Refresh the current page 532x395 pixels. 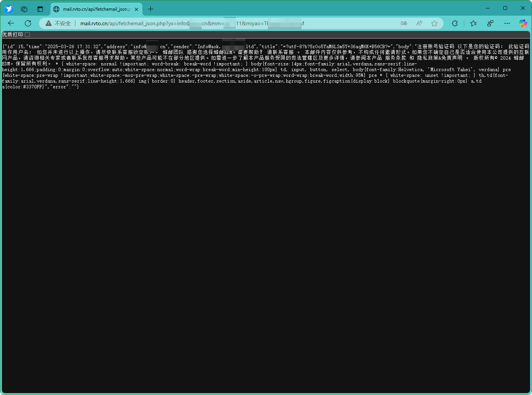pos(28,23)
